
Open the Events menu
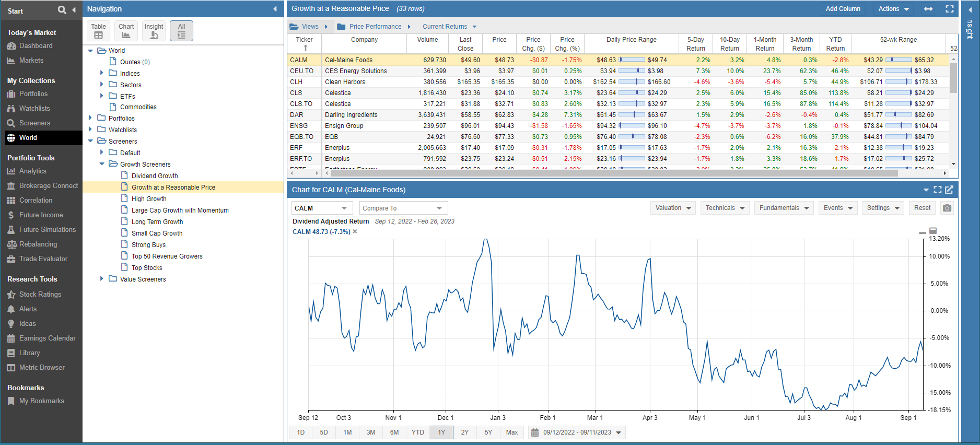pyautogui.click(x=838, y=208)
